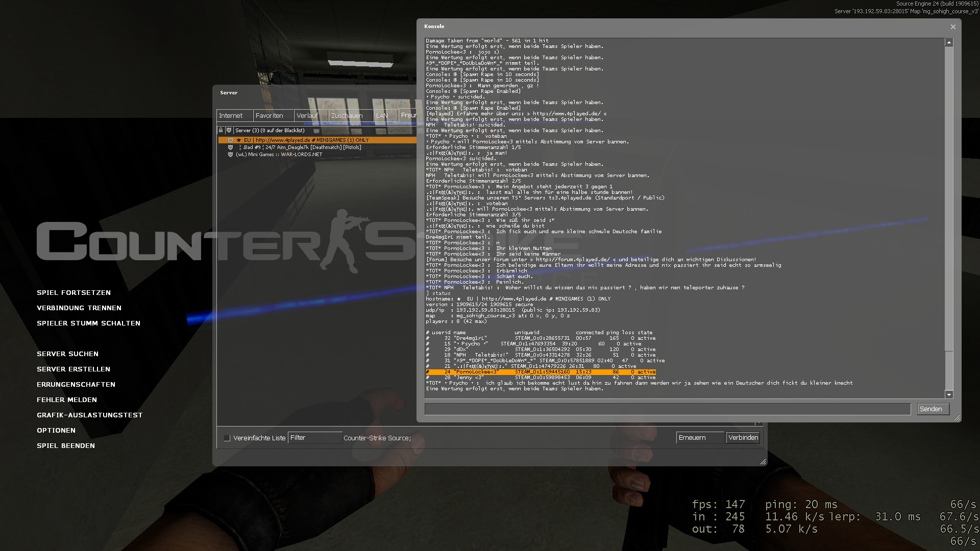Toggle the Vereinfachte Liste checkbox
This screenshot has width=980, height=551.
227,438
